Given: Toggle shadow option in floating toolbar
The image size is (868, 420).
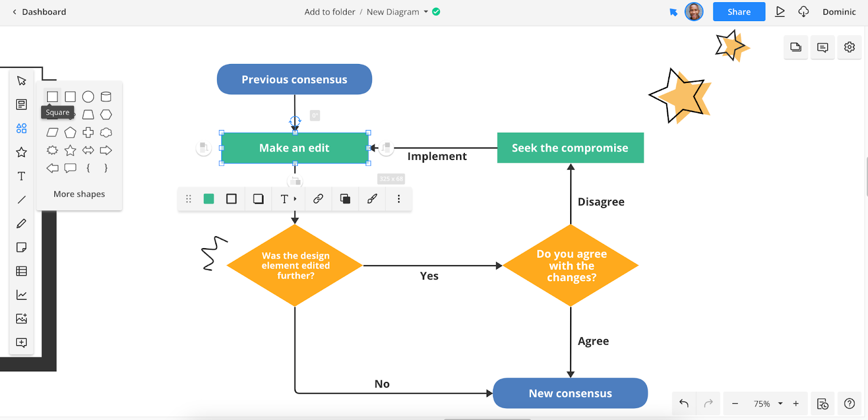Looking at the screenshot, I should coord(258,199).
